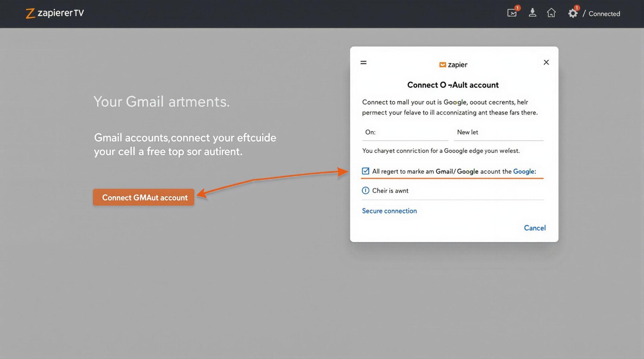644x359 pixels.
Task: Click the 'On:' input field
Action: click(405, 133)
